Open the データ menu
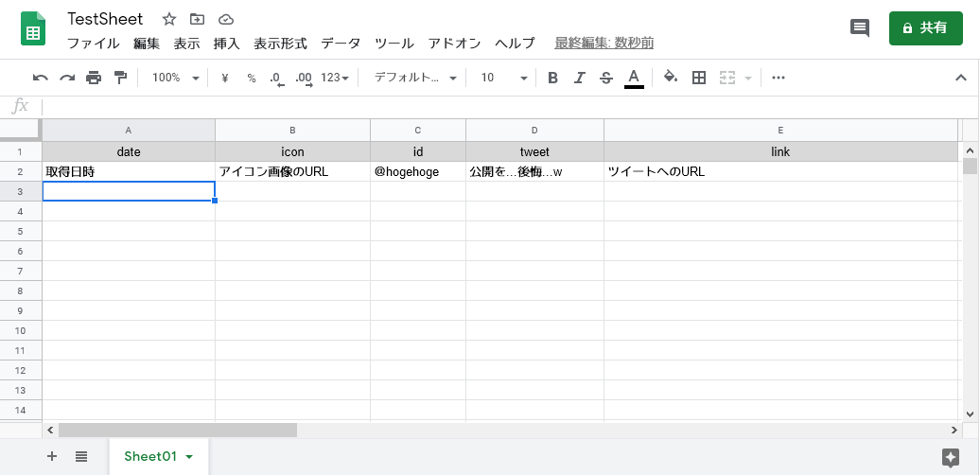The height and width of the screenshot is (475, 980). pyautogui.click(x=341, y=44)
